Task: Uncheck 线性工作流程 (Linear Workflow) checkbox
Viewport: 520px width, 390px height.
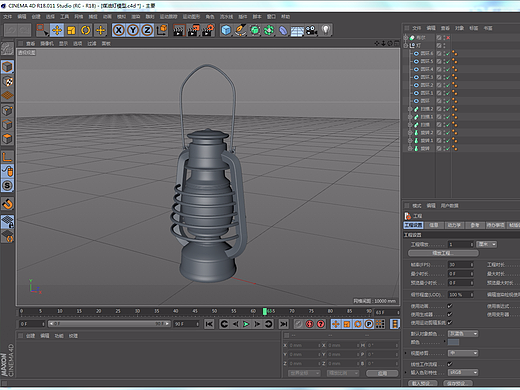Action: 450,364
